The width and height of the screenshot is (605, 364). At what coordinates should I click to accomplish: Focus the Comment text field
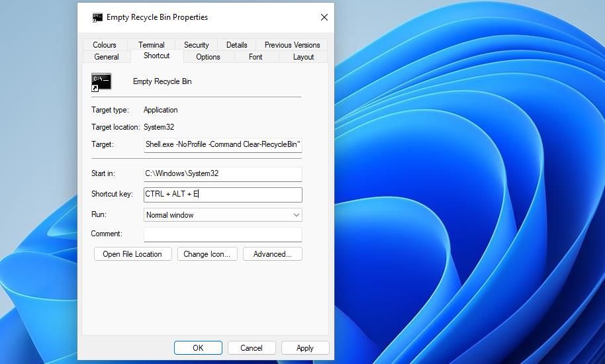(222, 234)
